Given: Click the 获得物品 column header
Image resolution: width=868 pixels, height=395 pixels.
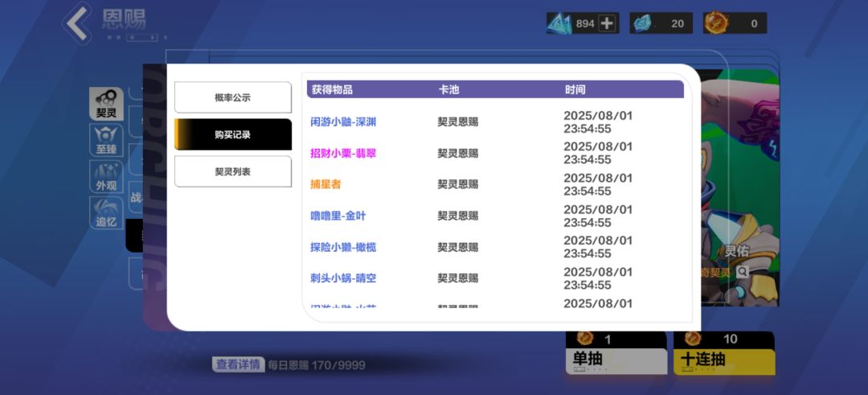Looking at the screenshot, I should click(x=332, y=90).
